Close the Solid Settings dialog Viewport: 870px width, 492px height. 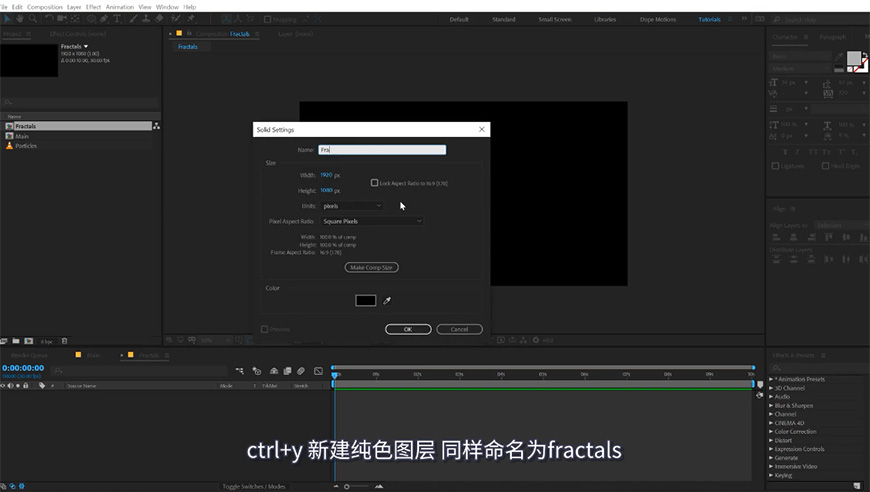point(482,129)
